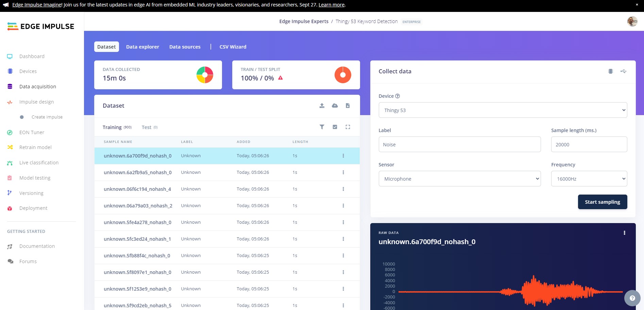The width and height of the screenshot is (644, 310).
Task: Click the upload data icon in Dataset header
Action: 322,106
